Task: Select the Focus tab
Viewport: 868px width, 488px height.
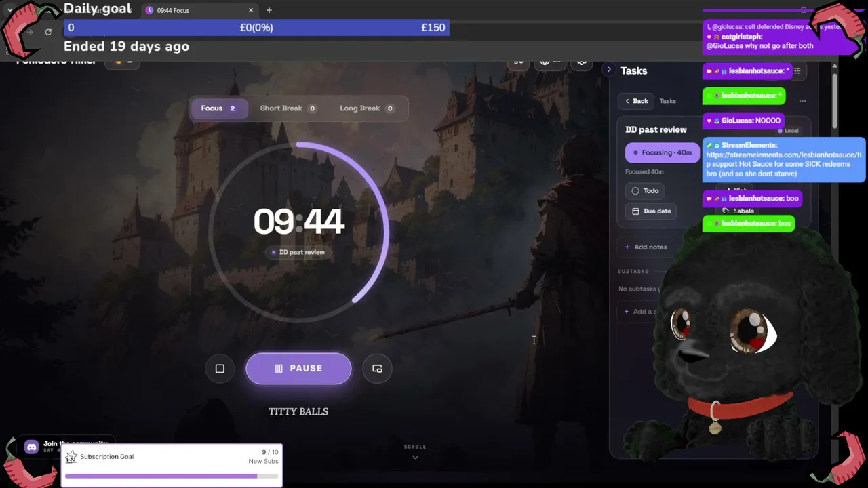Action: 218,108
